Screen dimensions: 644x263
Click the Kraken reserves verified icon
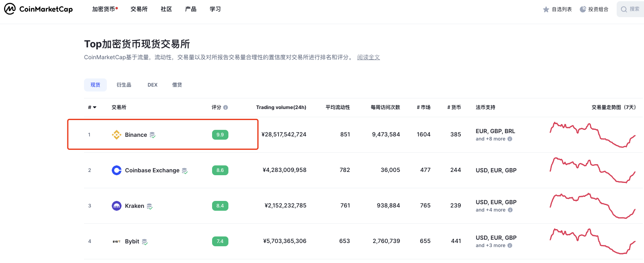150,206
